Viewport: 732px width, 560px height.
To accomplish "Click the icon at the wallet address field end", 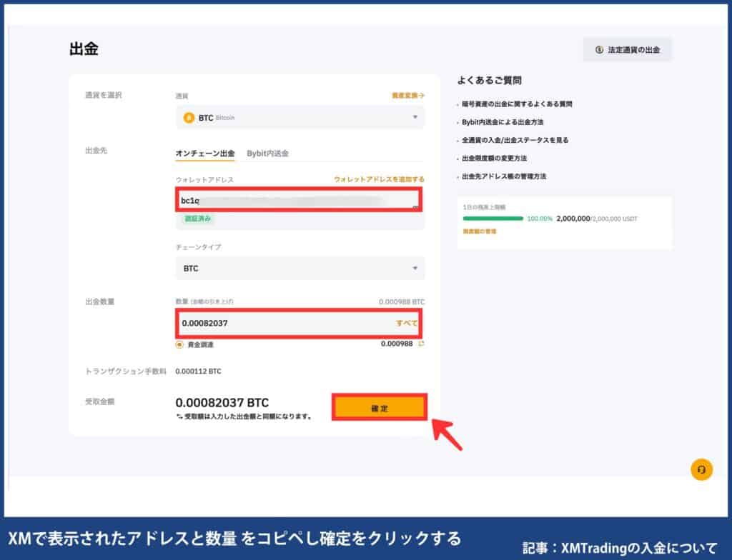I will coord(415,206).
